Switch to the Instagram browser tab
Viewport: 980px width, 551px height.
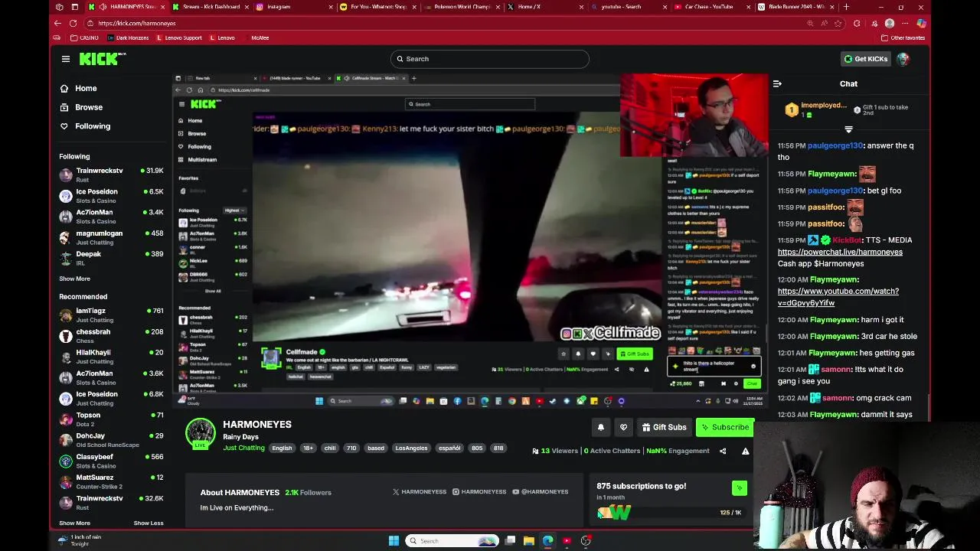coord(294,7)
